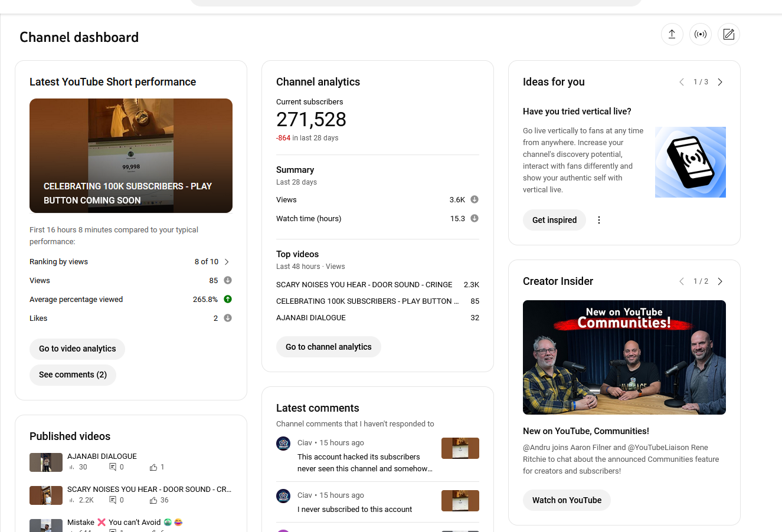The width and height of the screenshot is (782, 532).
Task: Open video thumbnail beside never-subscribed comment
Action: 460,501
